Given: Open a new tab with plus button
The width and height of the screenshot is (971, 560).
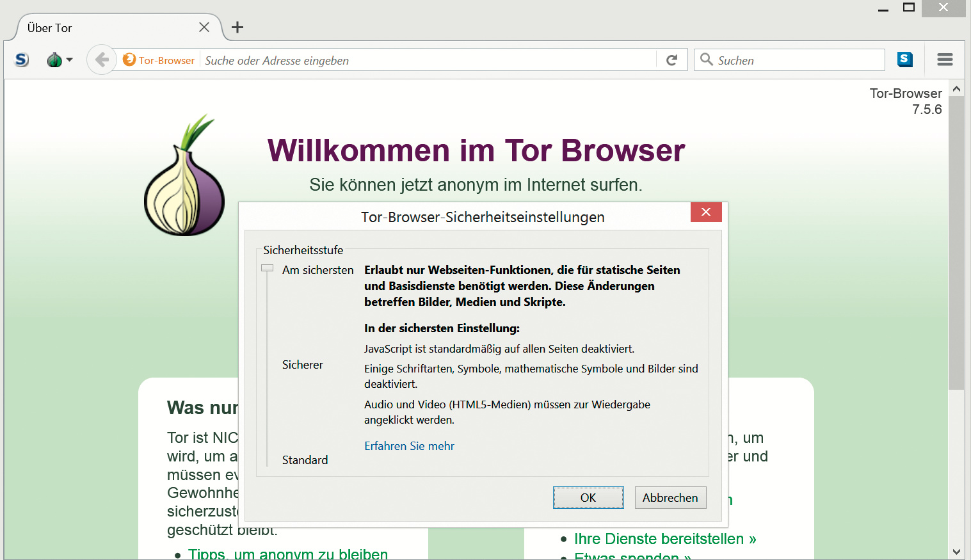Looking at the screenshot, I should (237, 28).
